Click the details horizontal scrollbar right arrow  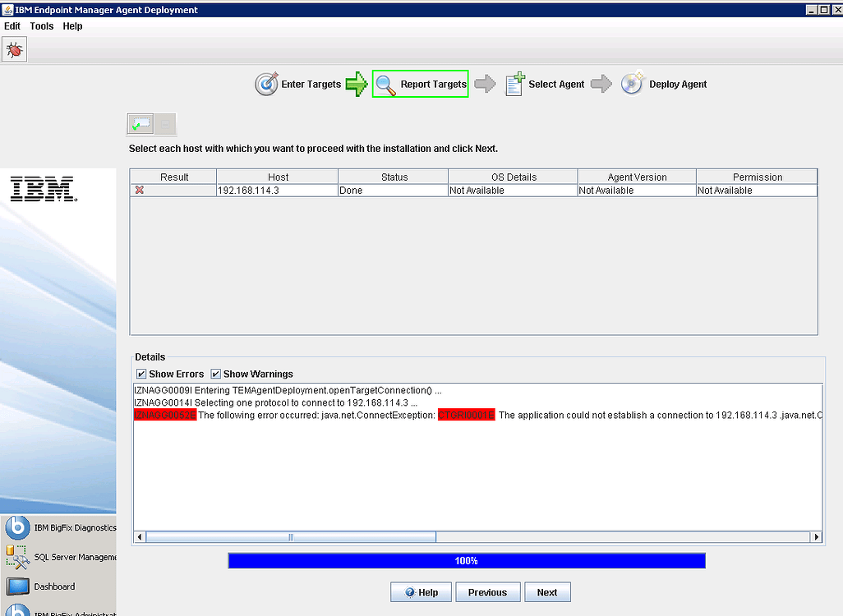(816, 537)
